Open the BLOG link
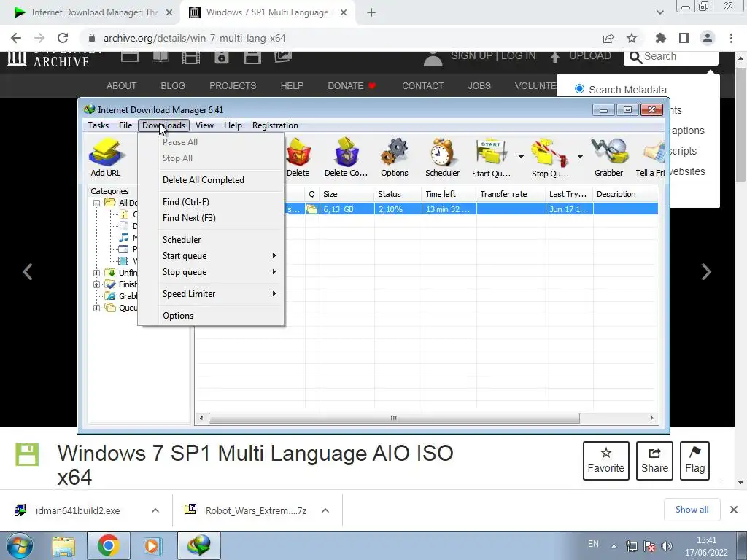Screen dimensions: 747x560 (173, 86)
